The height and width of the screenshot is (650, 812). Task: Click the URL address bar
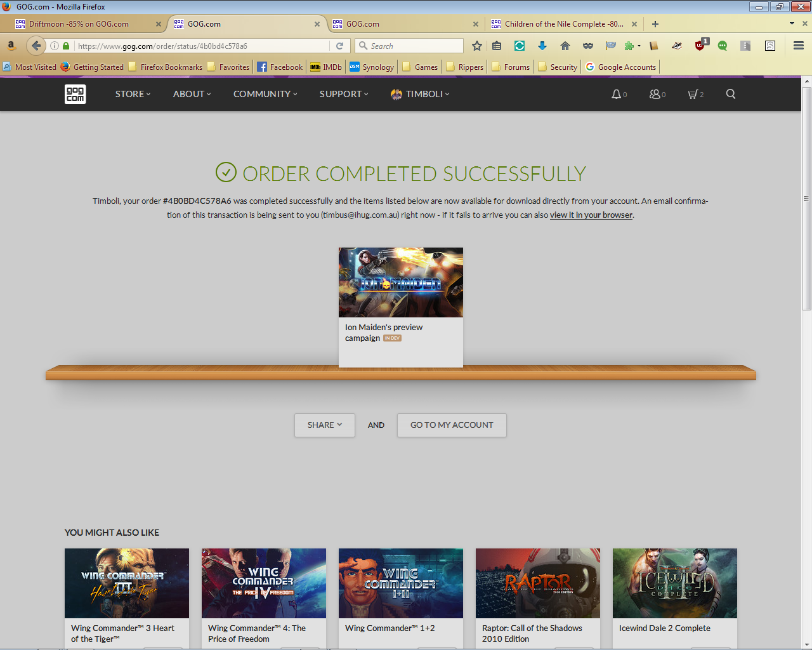click(203, 46)
